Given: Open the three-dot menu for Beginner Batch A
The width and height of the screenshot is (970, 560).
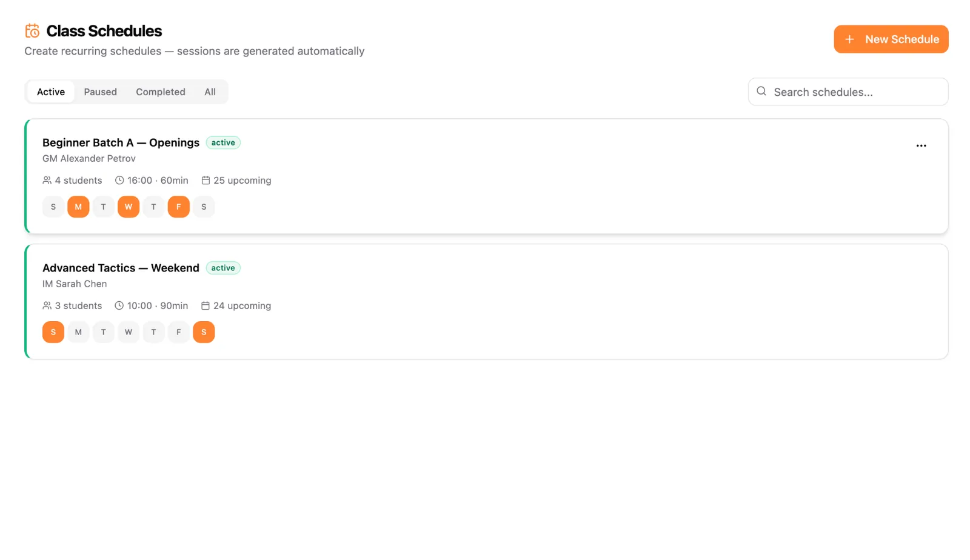Looking at the screenshot, I should [x=921, y=145].
